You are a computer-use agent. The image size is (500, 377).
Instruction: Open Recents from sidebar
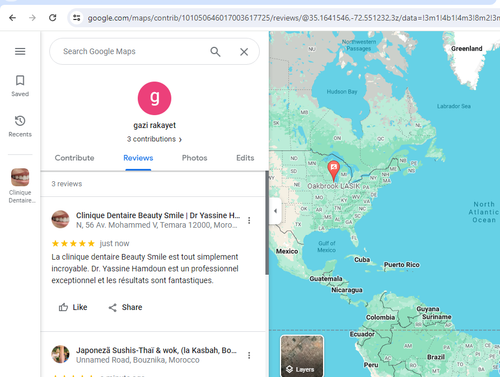coord(20,126)
